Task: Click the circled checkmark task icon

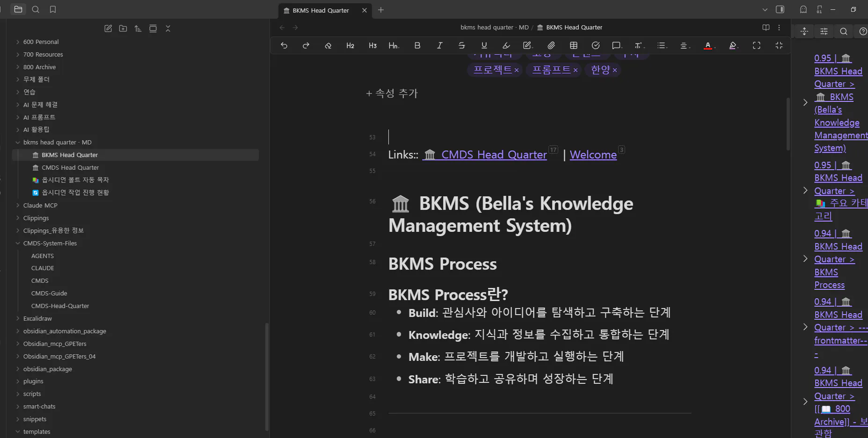Action: [x=596, y=45]
